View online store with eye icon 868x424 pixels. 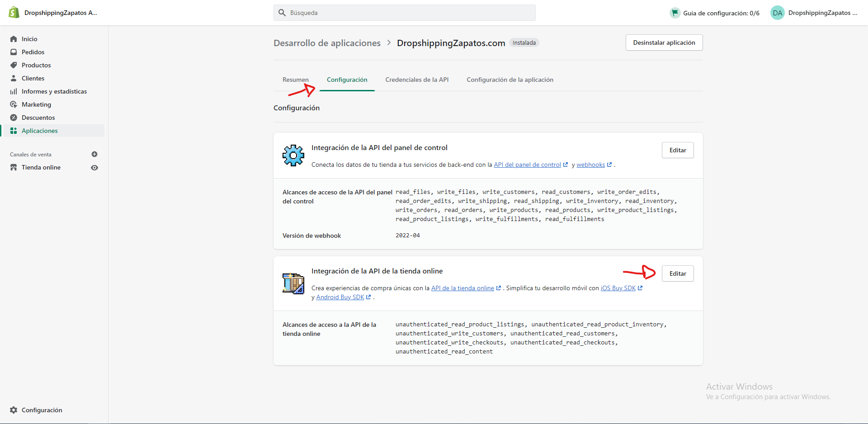[94, 167]
